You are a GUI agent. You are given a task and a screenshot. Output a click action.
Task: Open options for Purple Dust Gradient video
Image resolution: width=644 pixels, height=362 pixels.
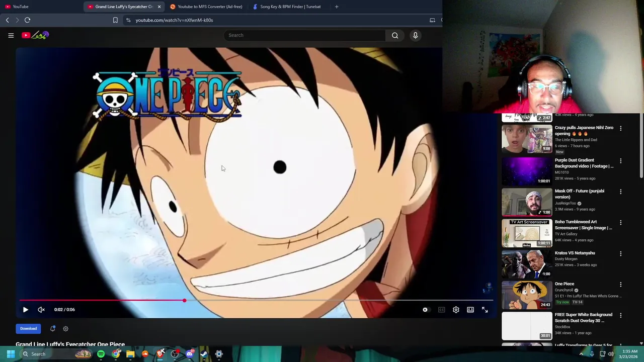(x=620, y=161)
